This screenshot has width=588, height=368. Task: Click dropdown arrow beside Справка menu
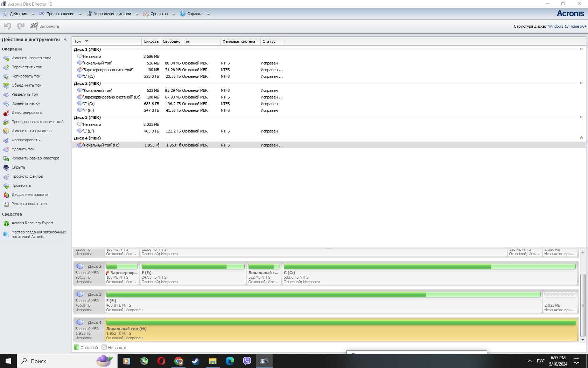208,14
